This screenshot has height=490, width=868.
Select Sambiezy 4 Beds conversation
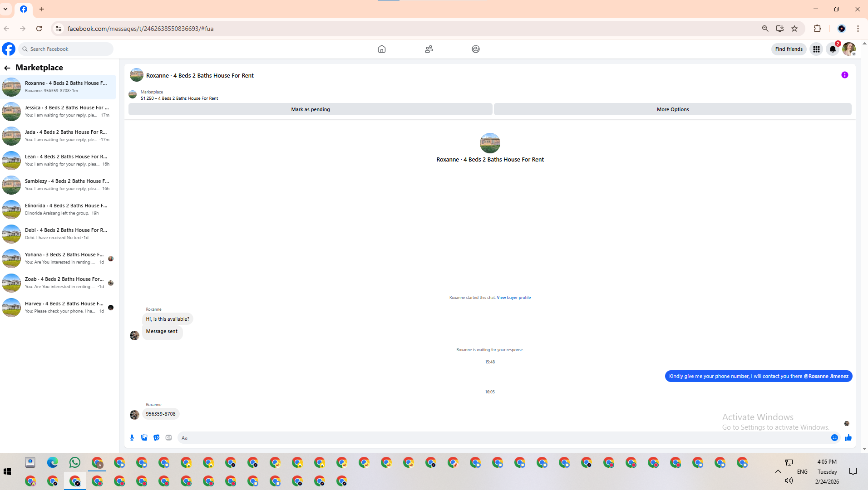coord(58,185)
